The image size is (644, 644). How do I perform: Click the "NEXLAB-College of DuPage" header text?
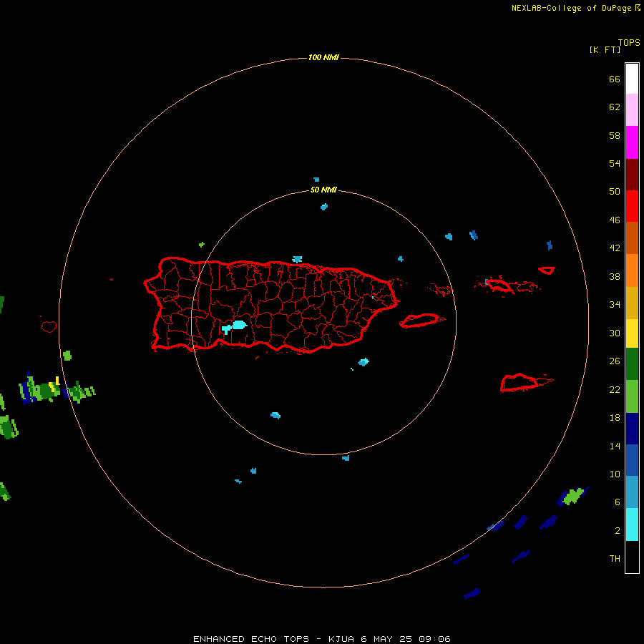coord(571,8)
